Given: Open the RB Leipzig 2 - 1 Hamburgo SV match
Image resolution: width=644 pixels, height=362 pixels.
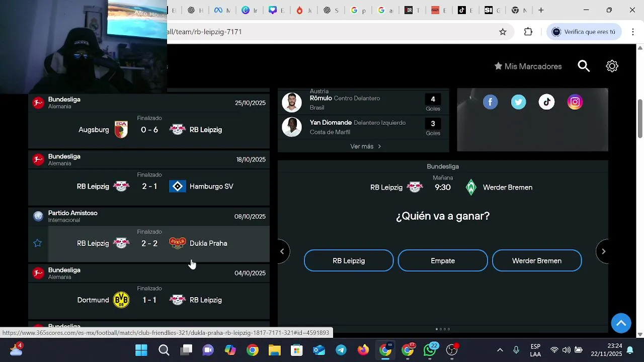Looking at the screenshot, I should pyautogui.click(x=149, y=187).
